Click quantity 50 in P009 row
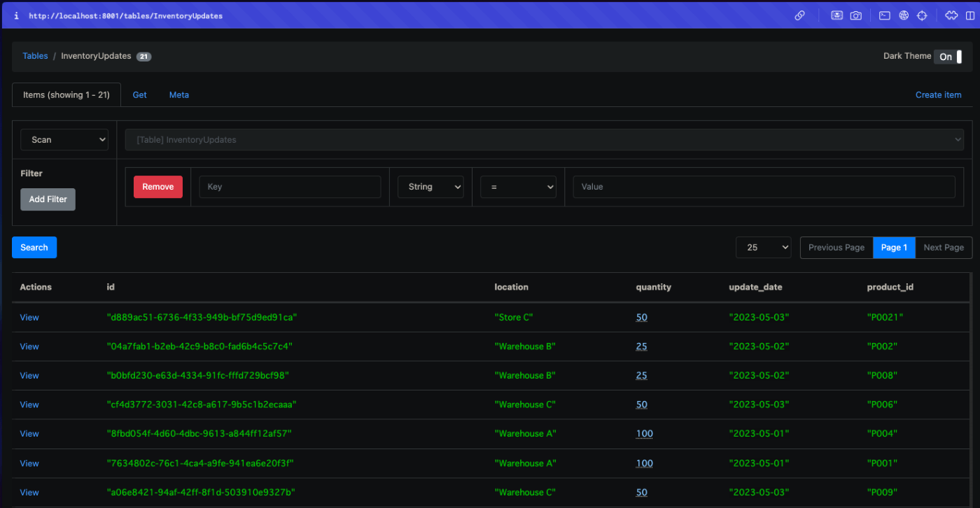The height and width of the screenshot is (508, 980). (641, 493)
